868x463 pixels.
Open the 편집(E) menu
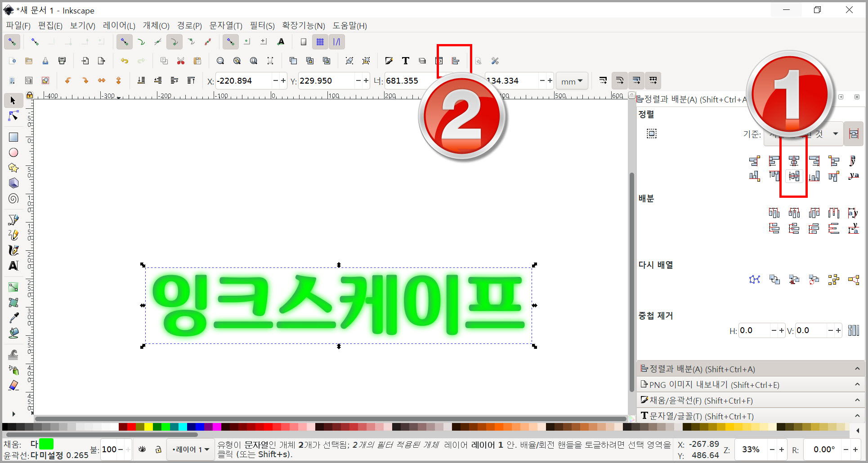50,26
